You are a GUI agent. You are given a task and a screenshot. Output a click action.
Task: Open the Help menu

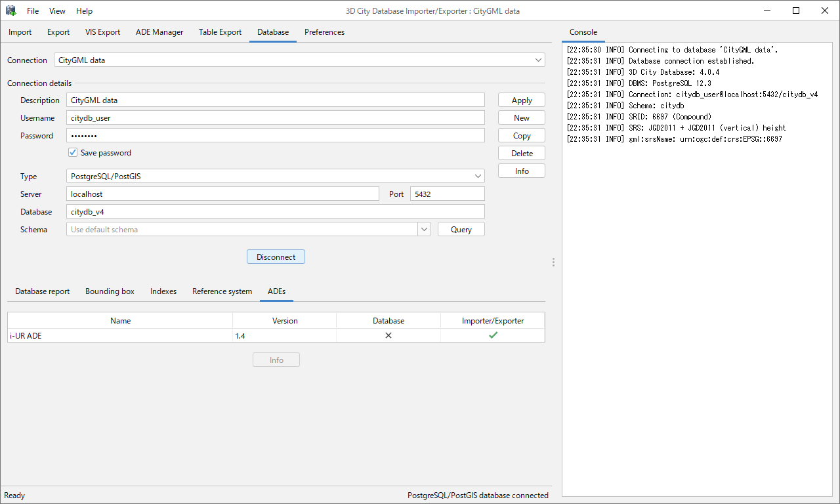click(x=84, y=10)
